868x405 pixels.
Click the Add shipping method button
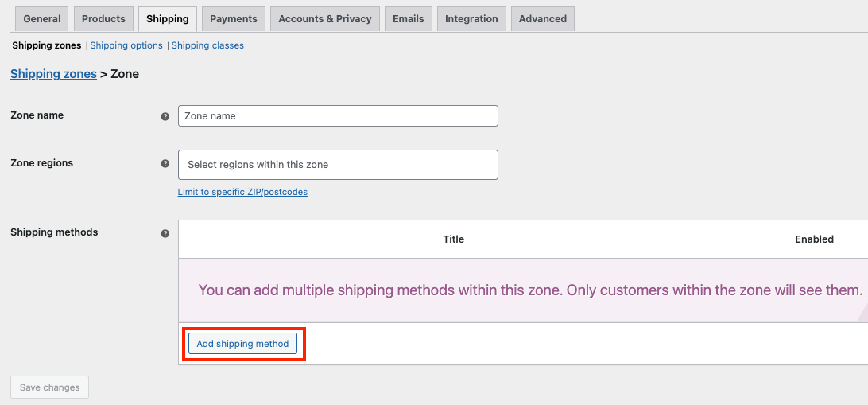click(243, 344)
